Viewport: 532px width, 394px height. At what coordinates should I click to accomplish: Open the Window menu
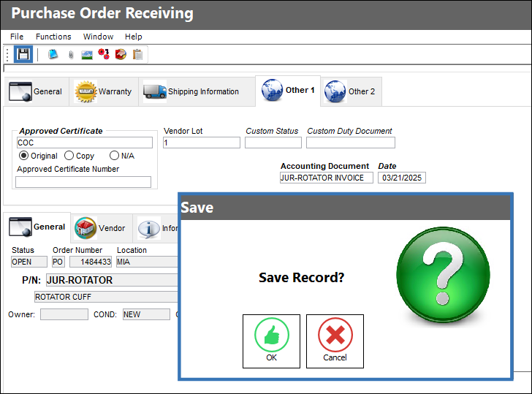point(98,37)
